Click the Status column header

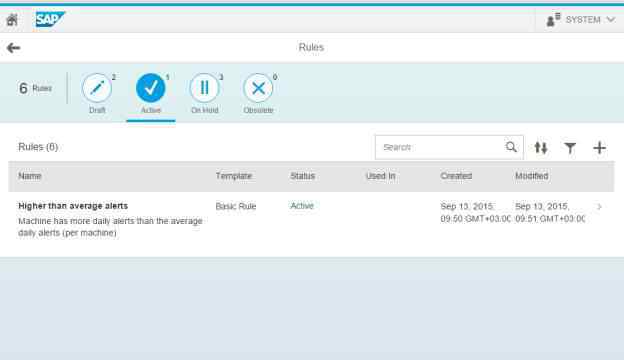pyautogui.click(x=302, y=176)
